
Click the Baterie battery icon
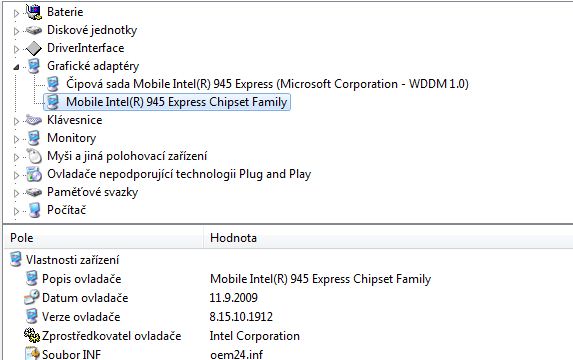34,12
